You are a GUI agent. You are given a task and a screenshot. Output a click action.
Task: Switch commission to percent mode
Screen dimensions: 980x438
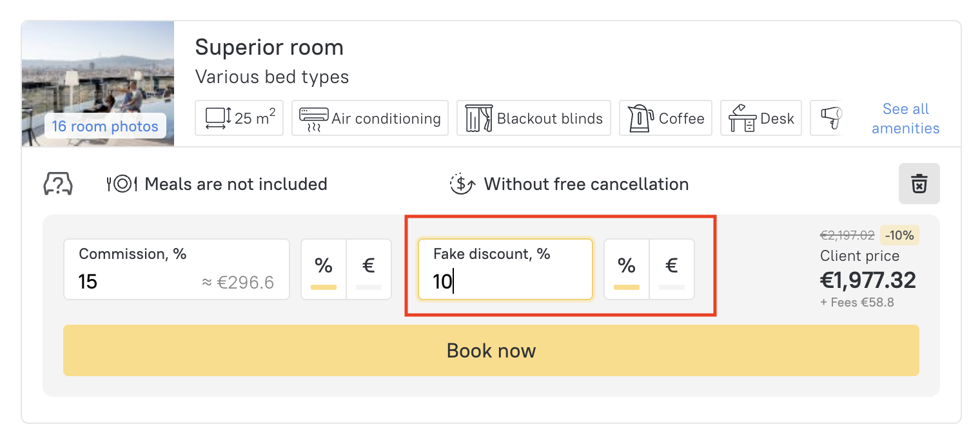[x=324, y=269]
